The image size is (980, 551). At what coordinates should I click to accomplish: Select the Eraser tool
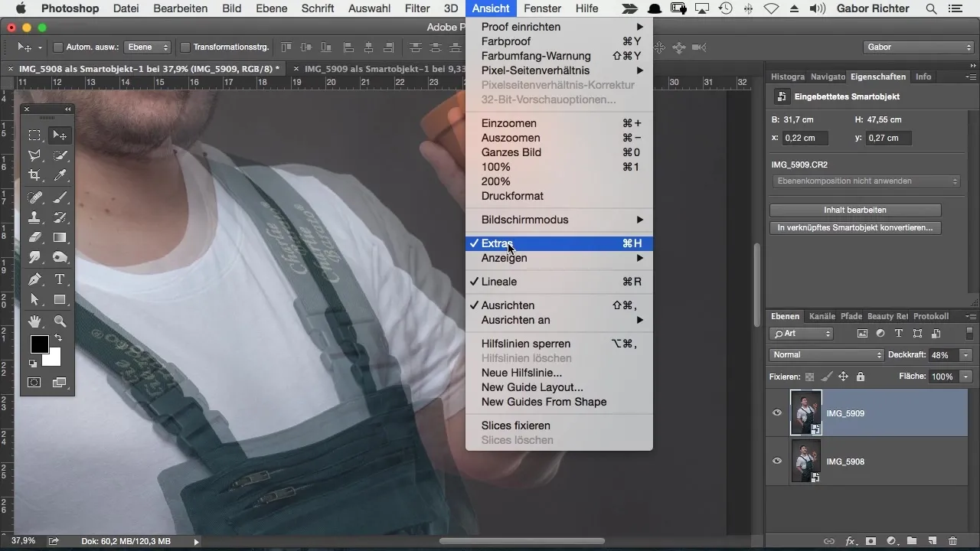[35, 237]
